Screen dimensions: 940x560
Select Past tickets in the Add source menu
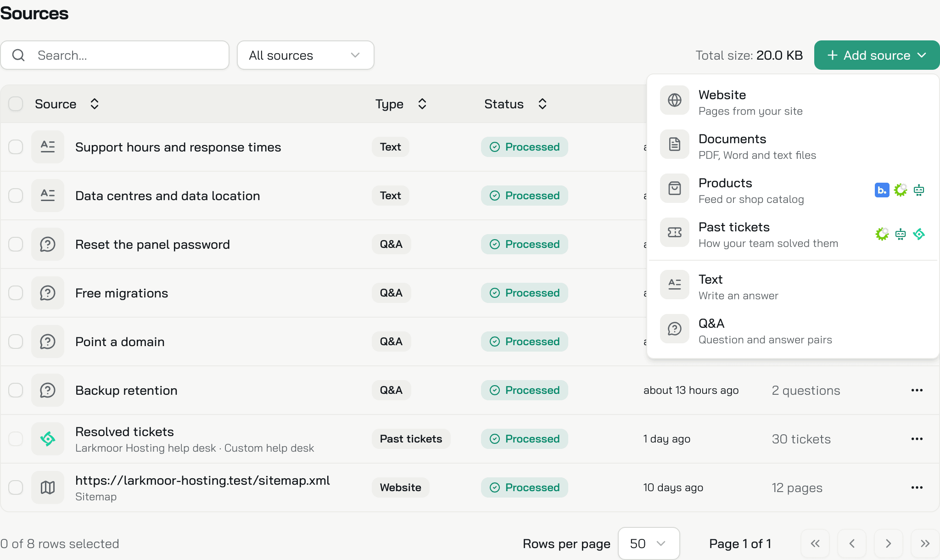pos(793,234)
